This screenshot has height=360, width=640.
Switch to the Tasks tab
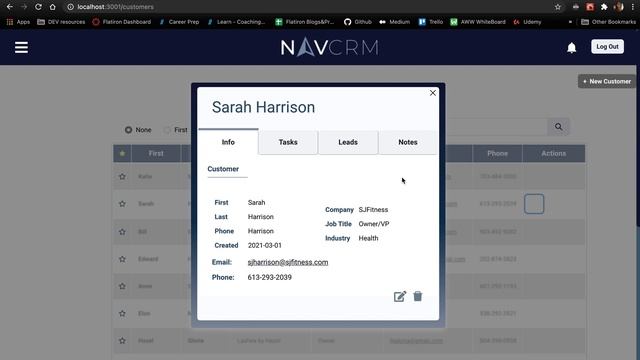[288, 142]
